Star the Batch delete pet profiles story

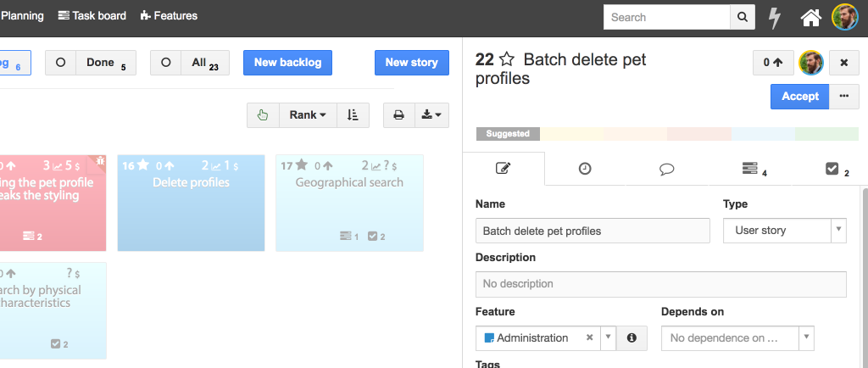507,59
